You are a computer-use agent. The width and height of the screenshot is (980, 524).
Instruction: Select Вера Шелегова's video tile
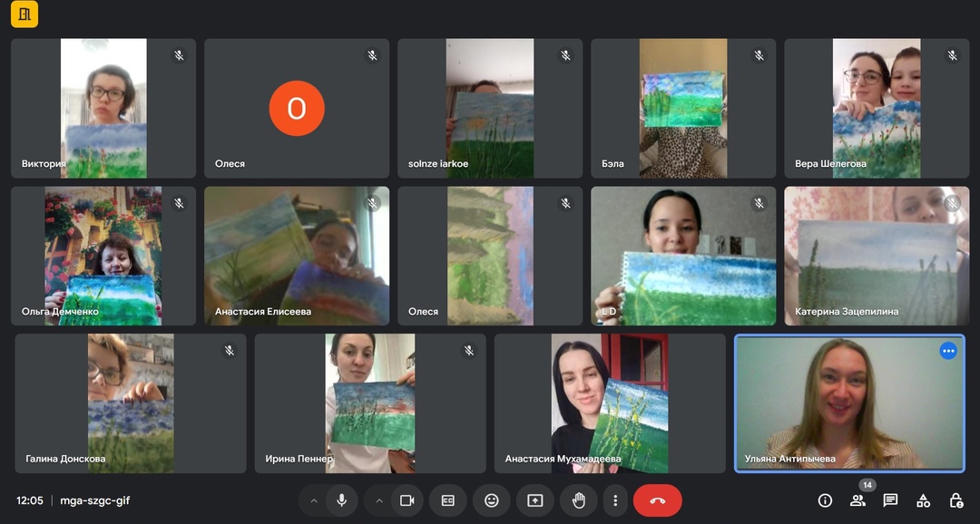coord(877,108)
